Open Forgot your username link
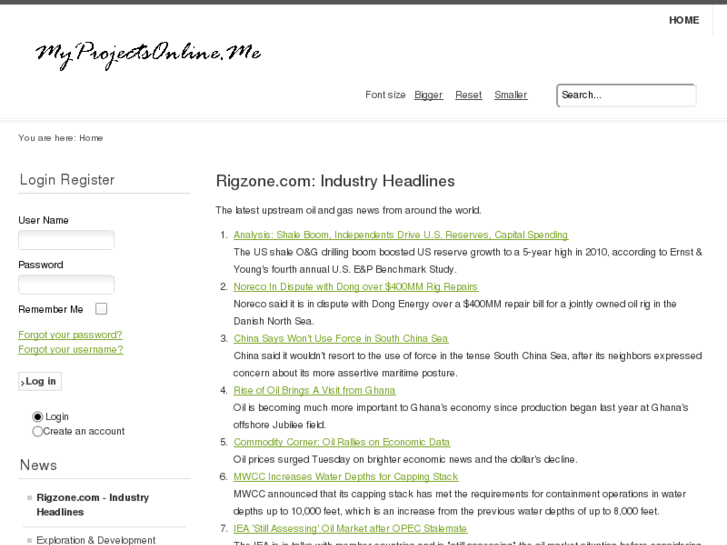 click(x=70, y=349)
